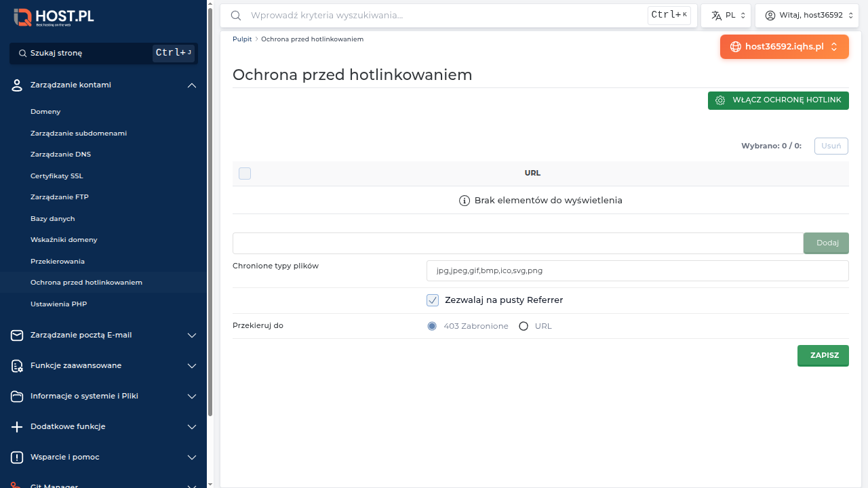
Task: Toggle the select-all checkbox in URL table header
Action: 245,174
